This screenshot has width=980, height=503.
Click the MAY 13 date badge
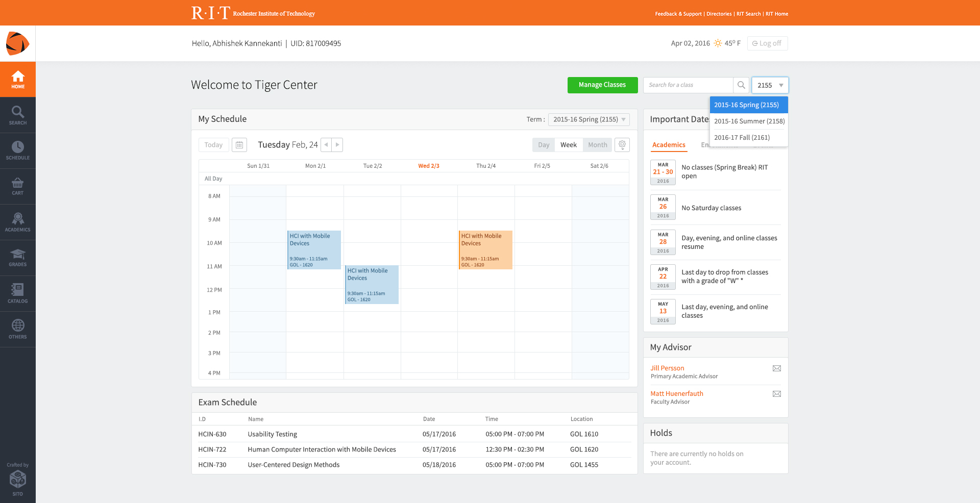click(x=663, y=312)
